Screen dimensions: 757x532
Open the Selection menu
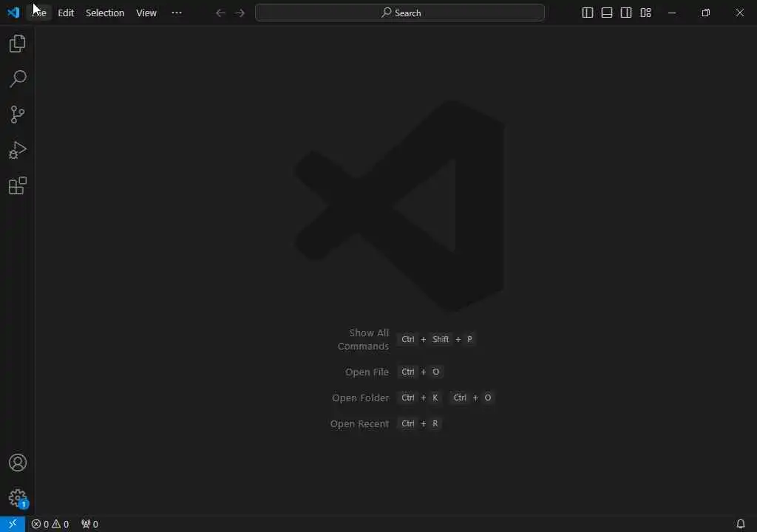(x=105, y=13)
